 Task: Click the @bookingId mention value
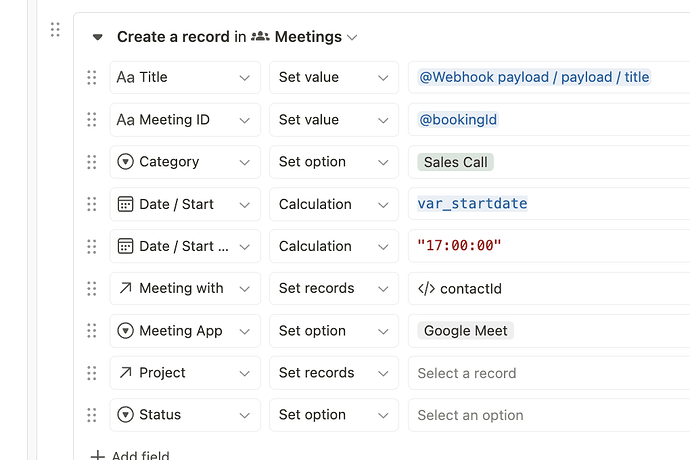pos(458,120)
